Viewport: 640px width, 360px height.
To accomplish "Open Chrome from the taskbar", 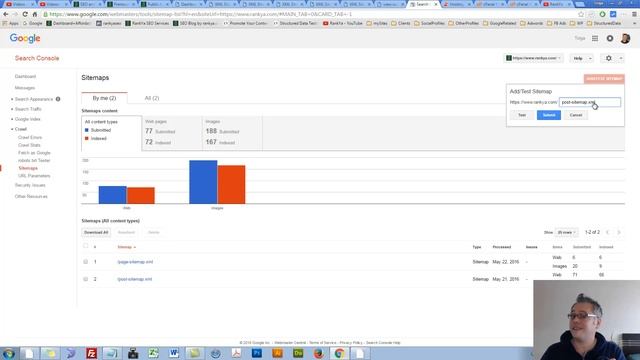I will coord(339,353).
